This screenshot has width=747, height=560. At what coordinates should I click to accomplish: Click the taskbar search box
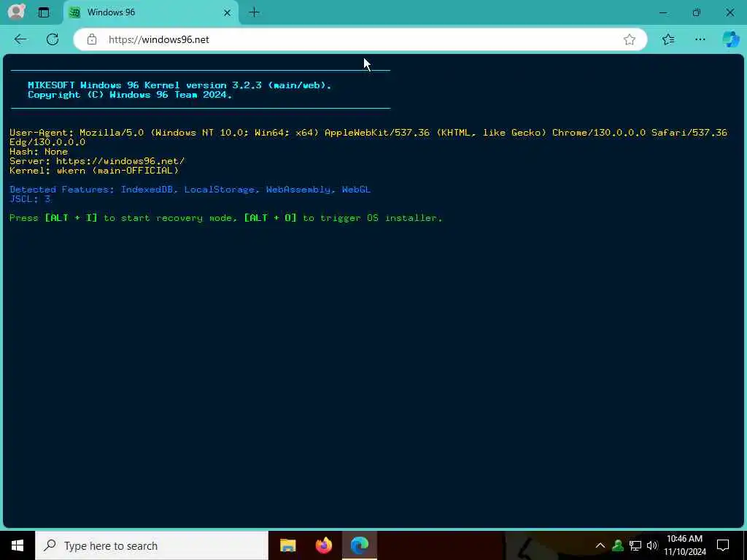[x=152, y=545]
